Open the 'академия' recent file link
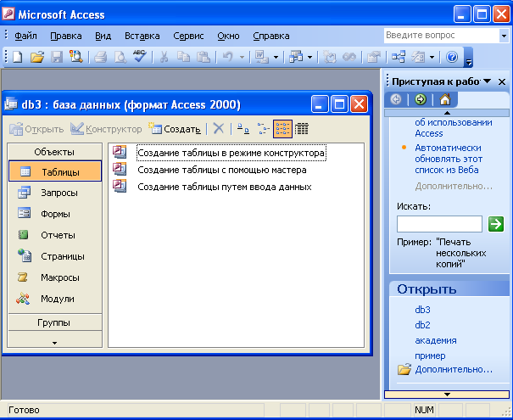513x420 pixels. pos(436,340)
